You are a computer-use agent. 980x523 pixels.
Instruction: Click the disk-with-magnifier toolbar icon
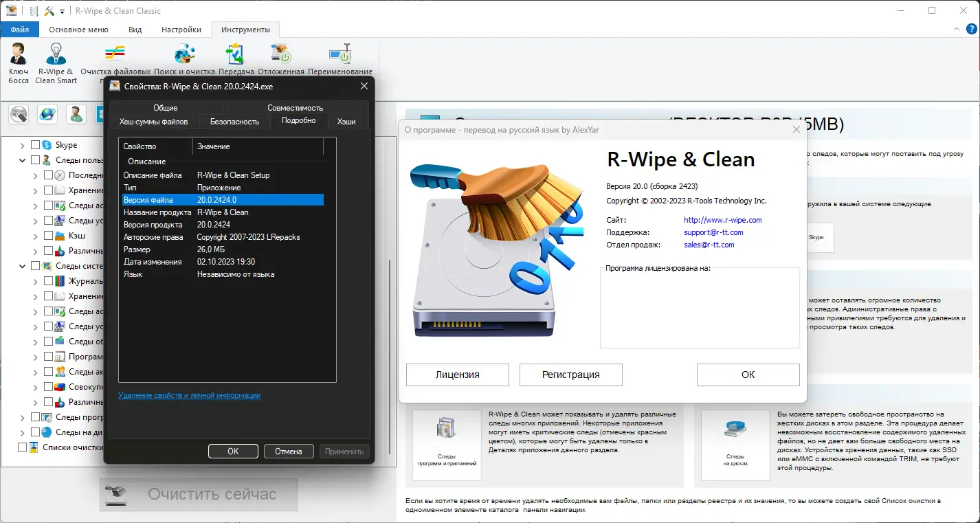pos(19,114)
